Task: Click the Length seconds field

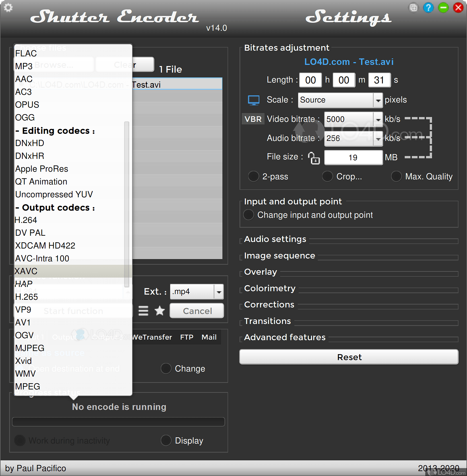Action: point(379,80)
